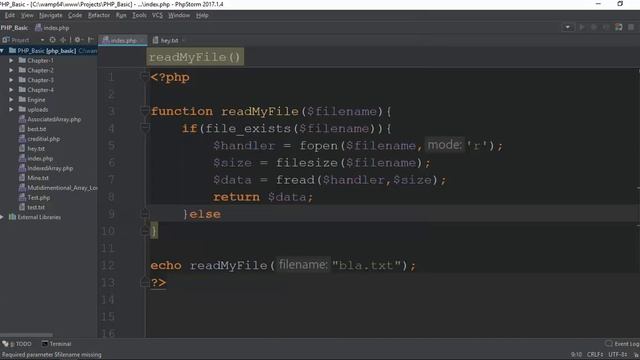The width and height of the screenshot is (640, 360).
Task: Expand the Chapter-3 folder
Action: [11, 80]
